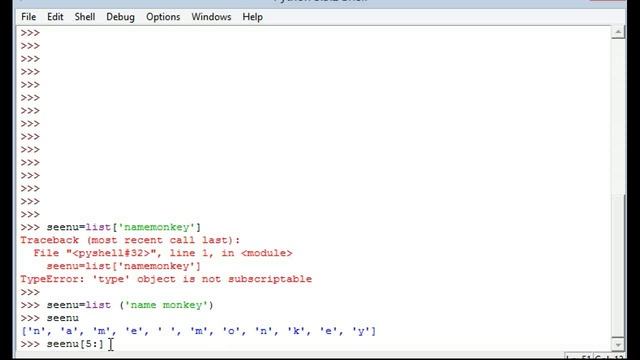
Task: Click the red echoed seenu=list['namemonkey'] traceback line
Action: 124,266
